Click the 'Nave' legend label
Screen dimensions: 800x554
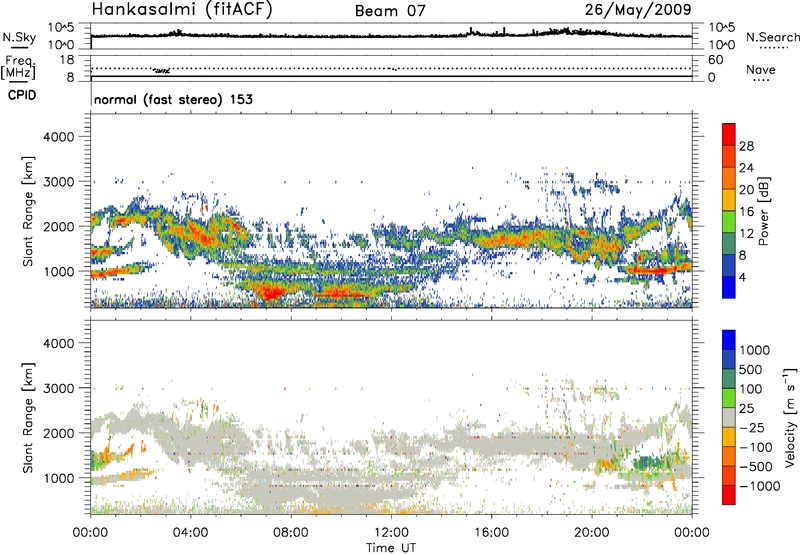coord(760,69)
